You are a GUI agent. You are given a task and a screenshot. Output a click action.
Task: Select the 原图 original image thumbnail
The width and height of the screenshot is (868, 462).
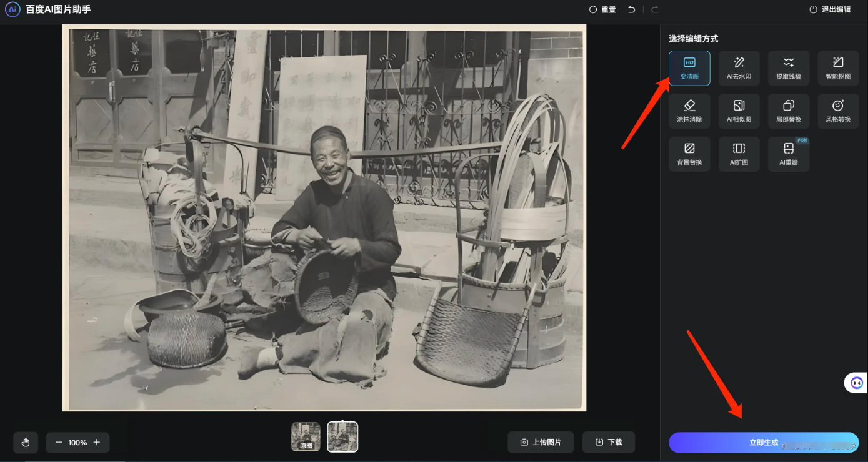pos(306,437)
